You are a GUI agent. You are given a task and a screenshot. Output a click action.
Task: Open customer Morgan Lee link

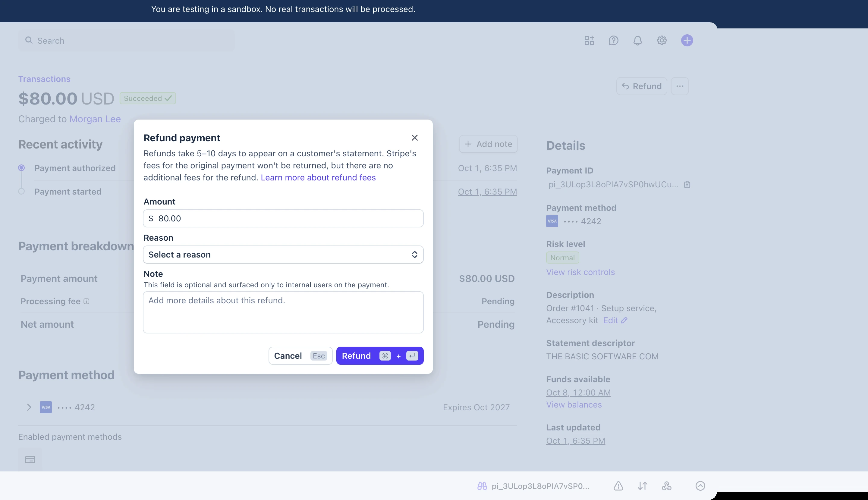[x=95, y=119]
